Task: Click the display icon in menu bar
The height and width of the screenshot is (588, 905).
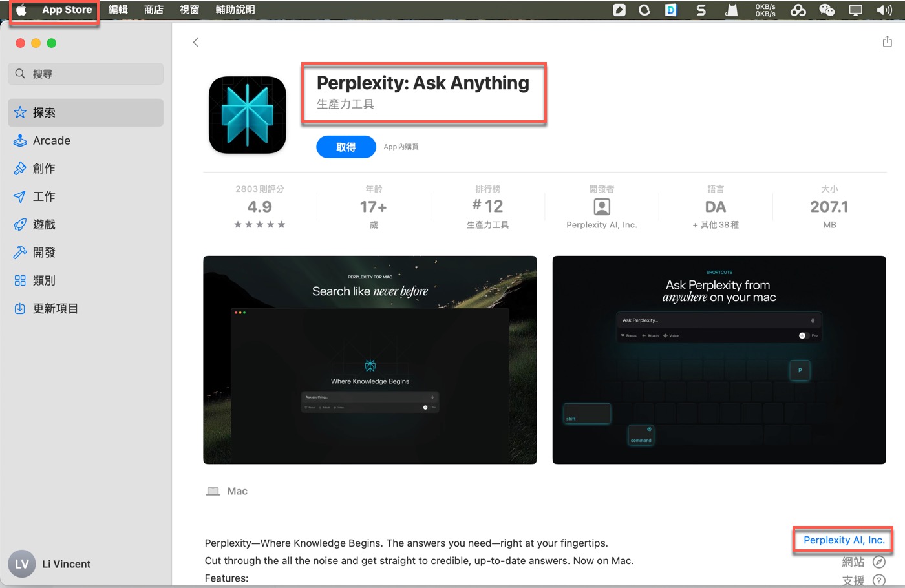Action: click(x=855, y=10)
